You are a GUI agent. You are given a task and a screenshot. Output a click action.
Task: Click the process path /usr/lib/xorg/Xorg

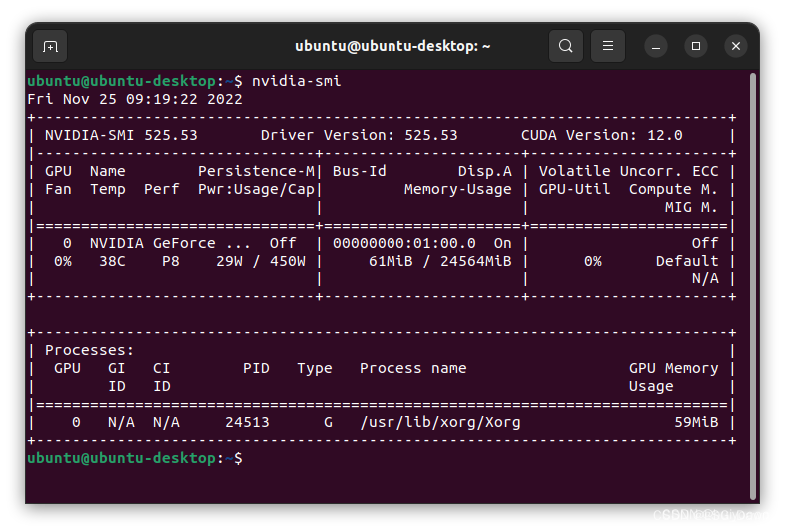tap(440, 423)
